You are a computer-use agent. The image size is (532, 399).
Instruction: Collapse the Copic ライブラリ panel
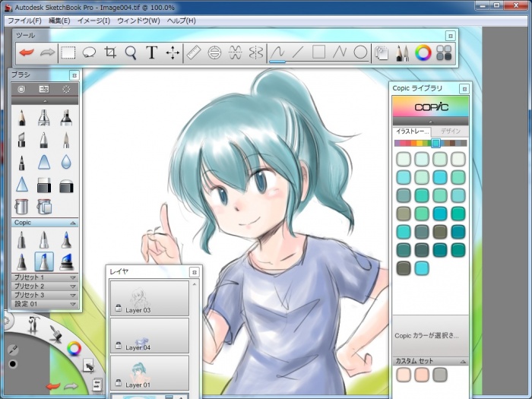click(x=464, y=89)
